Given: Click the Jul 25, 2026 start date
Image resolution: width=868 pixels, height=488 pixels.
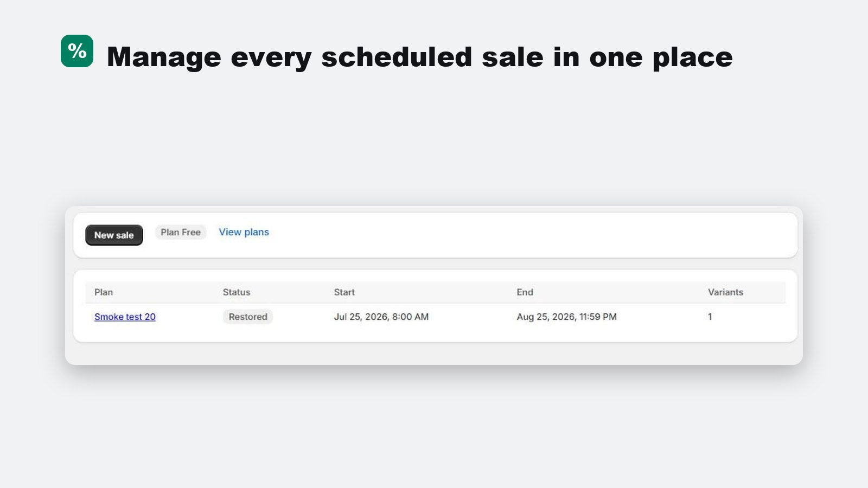Looking at the screenshot, I should pyautogui.click(x=381, y=317).
